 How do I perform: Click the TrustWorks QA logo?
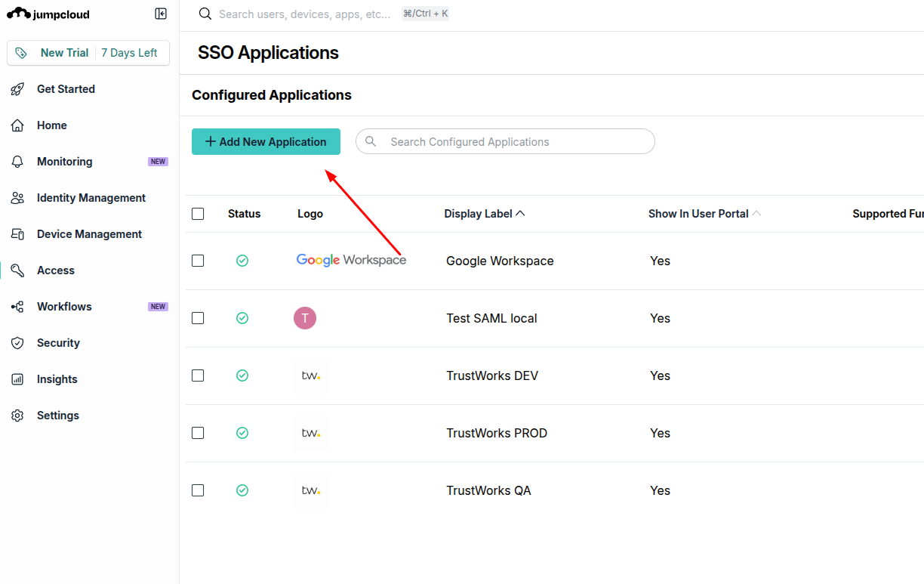311,490
